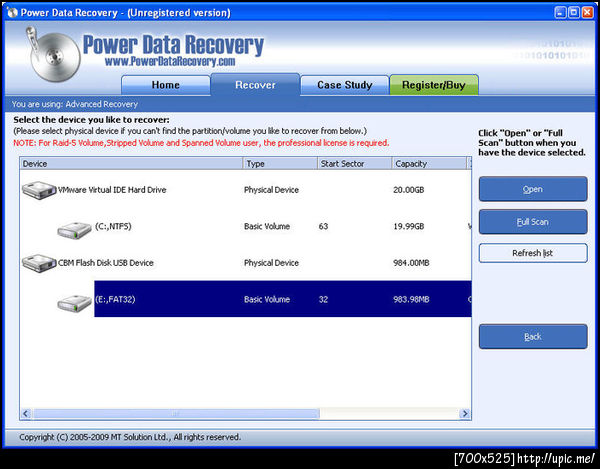This screenshot has height=469, width=600.
Task: Select the Recover tab
Action: point(255,85)
